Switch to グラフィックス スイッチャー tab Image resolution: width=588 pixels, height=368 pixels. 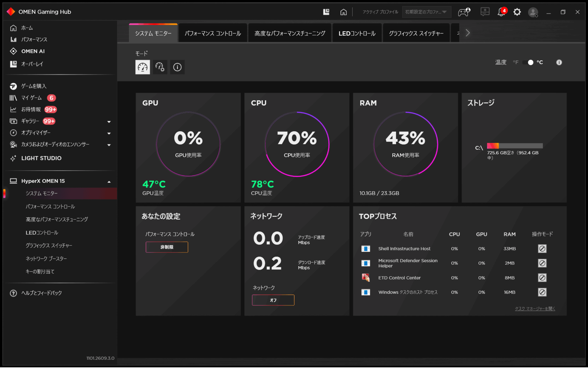[416, 33]
